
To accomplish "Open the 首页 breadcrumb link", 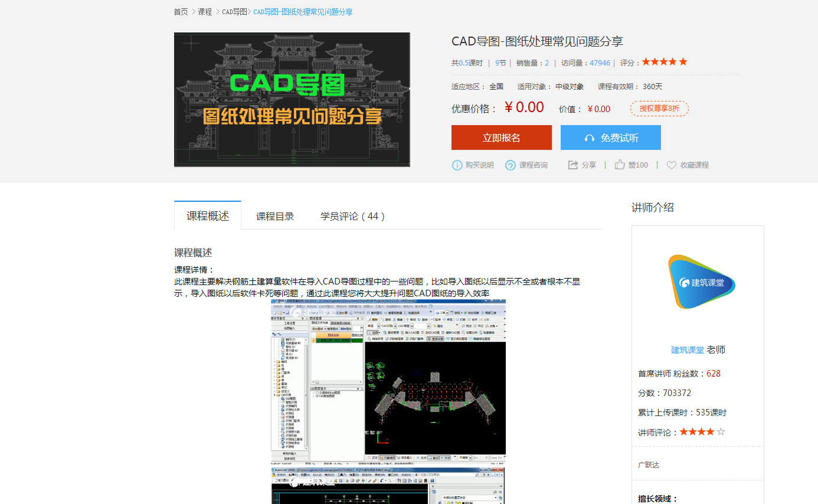I will pos(181,12).
